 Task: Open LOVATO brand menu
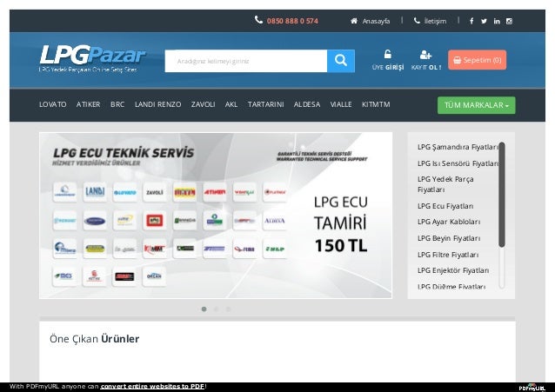53,104
